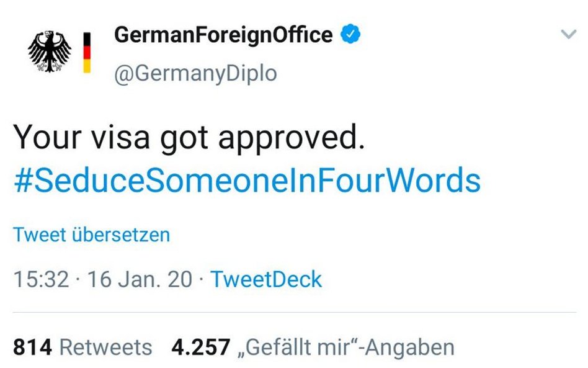The width and height of the screenshot is (588, 368).
Task: Open the tweet options chevron menu
Action: pyautogui.click(x=569, y=34)
